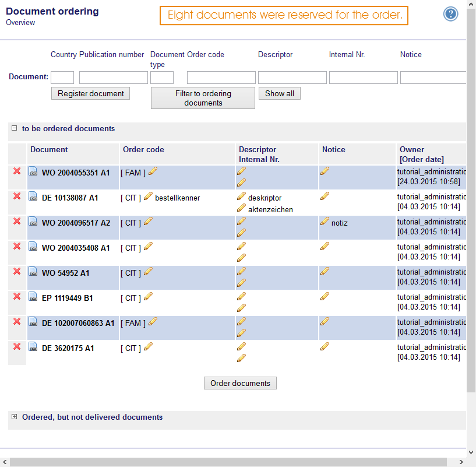The height and width of the screenshot is (467, 476).
Task: Open document icon for DE 102007060863 A1
Action: pyautogui.click(x=33, y=322)
